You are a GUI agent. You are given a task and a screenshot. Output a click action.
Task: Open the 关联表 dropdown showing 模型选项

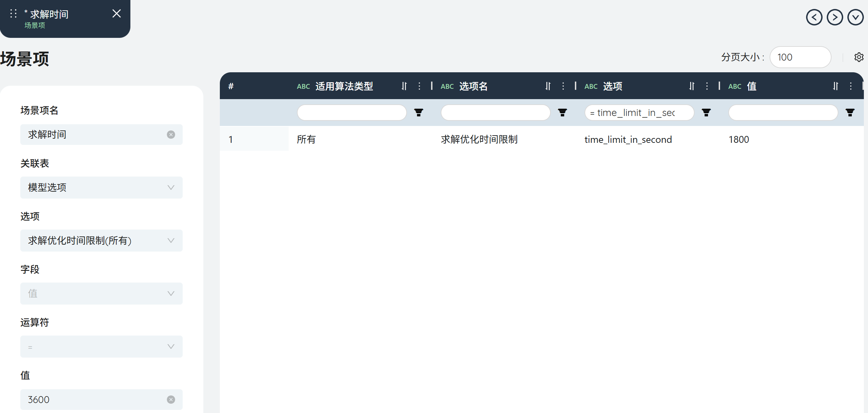tap(101, 188)
